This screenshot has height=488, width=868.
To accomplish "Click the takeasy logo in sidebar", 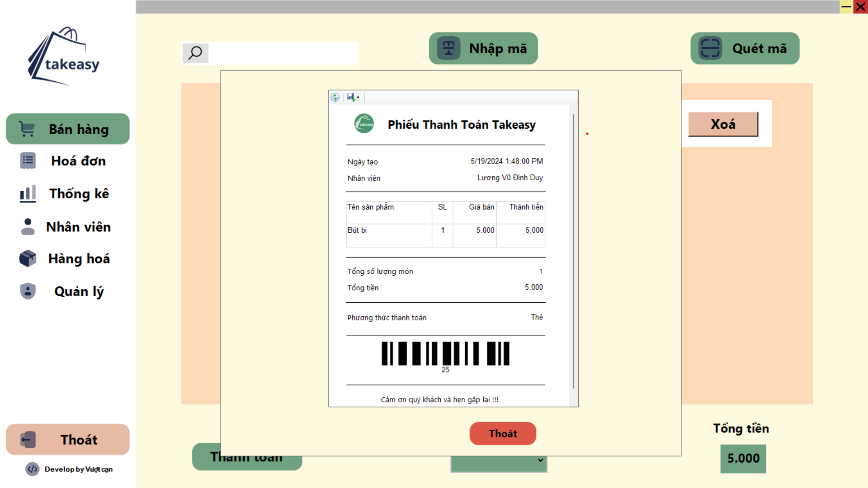I will [64, 56].
